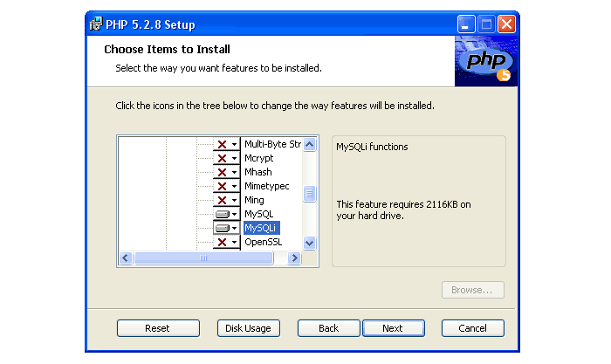Click the red X icon beside Mhash
Image resolution: width=611 pixels, height=364 pixels.
pos(222,172)
